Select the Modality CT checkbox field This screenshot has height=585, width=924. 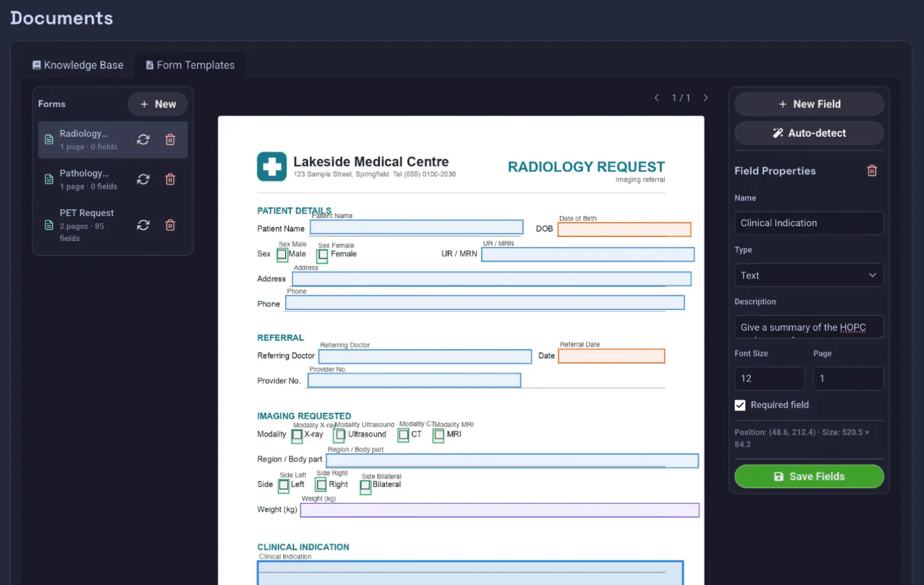(x=403, y=435)
